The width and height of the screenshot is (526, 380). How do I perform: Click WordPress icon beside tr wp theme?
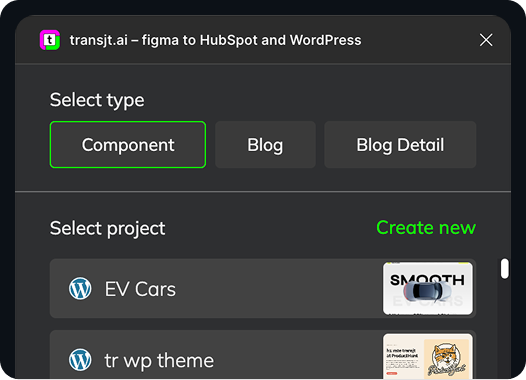80,360
